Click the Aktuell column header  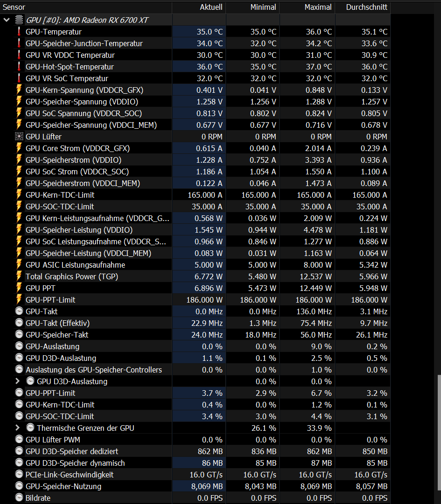199,7
